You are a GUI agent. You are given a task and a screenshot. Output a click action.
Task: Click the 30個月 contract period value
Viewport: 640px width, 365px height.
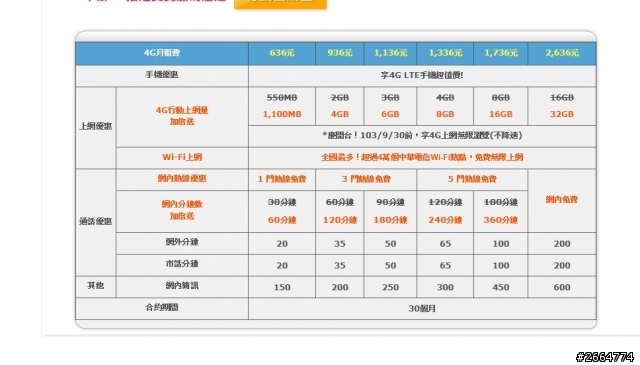pyautogui.click(x=422, y=309)
